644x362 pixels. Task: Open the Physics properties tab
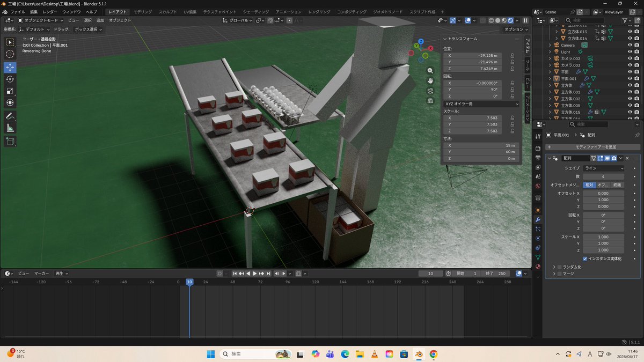click(x=538, y=238)
